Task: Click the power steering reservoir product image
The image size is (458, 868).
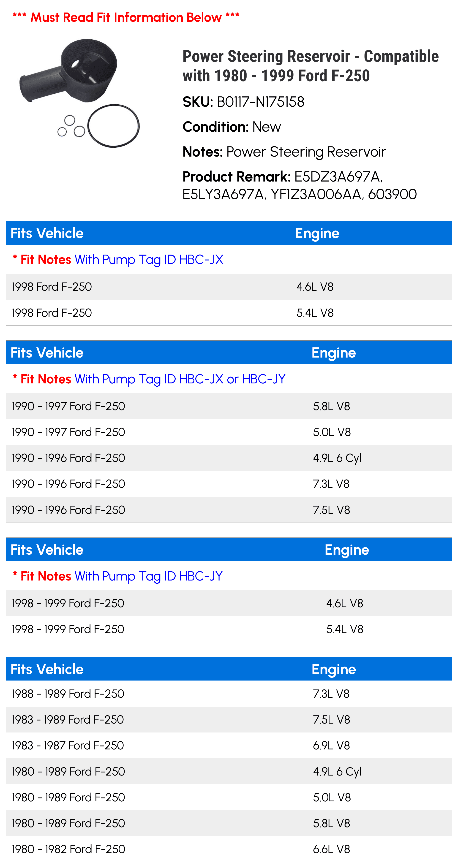Action: (x=79, y=93)
